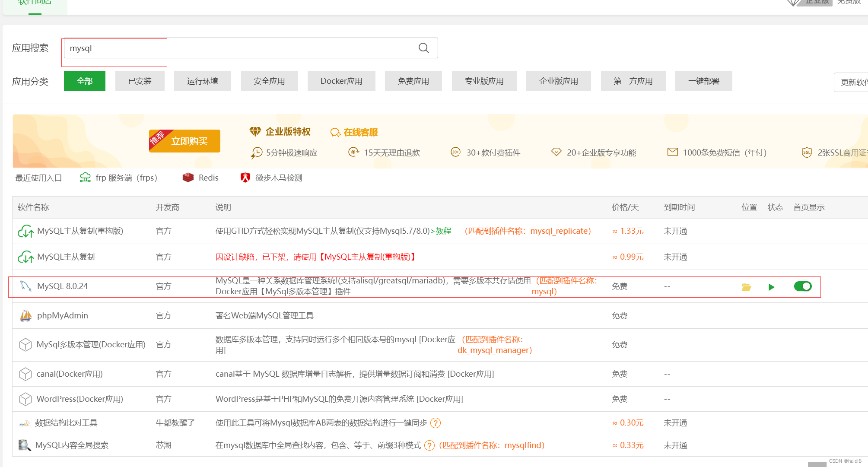The height and width of the screenshot is (467, 868).
Task: Click the ≈ 0.99元 price
Action: pyautogui.click(x=628, y=257)
